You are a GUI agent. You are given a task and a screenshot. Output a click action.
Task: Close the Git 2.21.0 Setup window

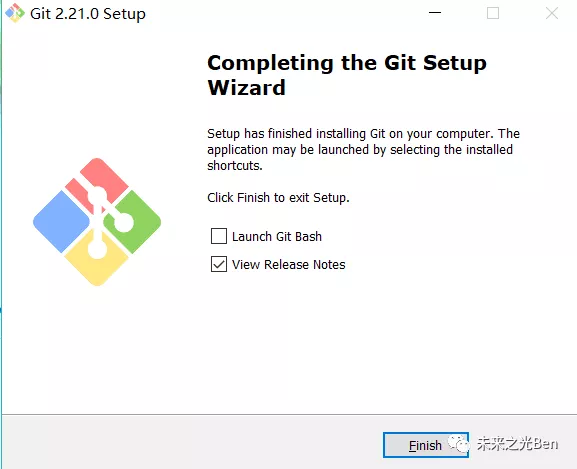[552, 13]
